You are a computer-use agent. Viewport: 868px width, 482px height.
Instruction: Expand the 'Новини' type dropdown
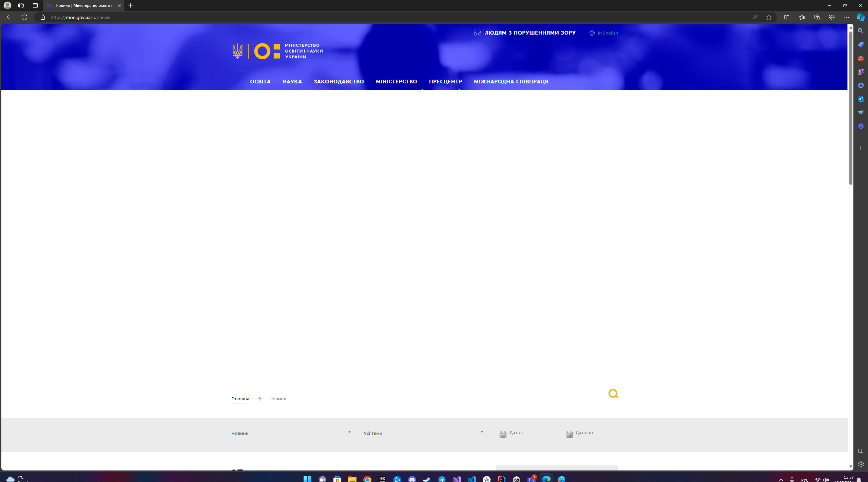[x=292, y=433]
